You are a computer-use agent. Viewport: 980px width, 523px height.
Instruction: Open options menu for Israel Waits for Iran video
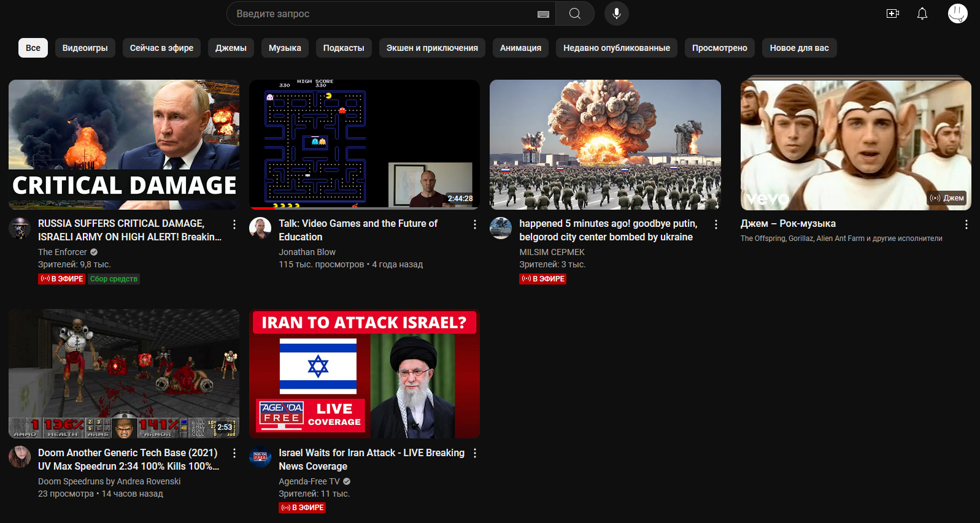coord(475,453)
